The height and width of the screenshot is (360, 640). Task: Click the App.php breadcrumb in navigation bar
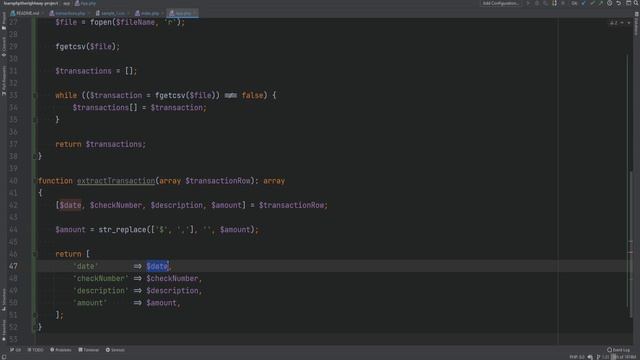85,3
